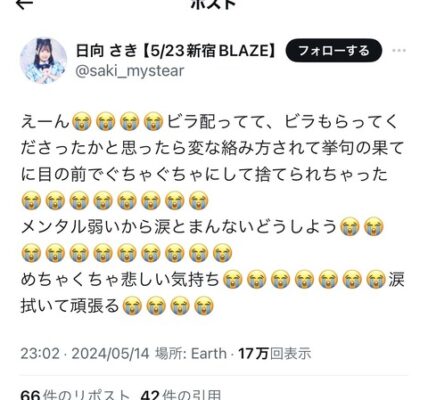Click the @saki_mystear handle
This screenshot has height=400, width=428.
(130, 71)
